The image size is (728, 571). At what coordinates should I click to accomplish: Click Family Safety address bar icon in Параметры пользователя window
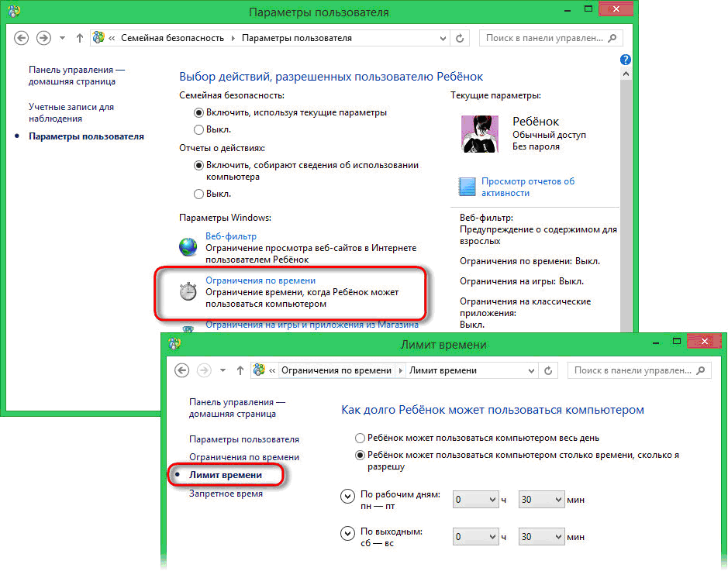[x=98, y=37]
